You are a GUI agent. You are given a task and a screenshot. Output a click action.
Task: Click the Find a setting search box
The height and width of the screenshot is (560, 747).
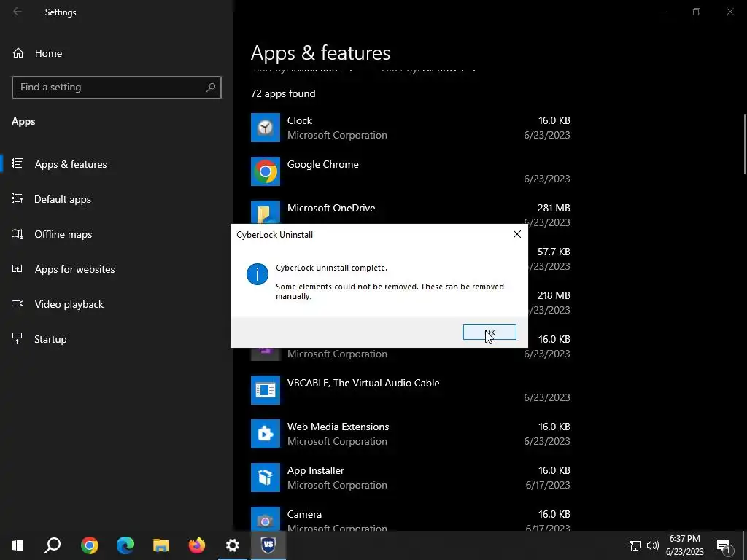click(117, 87)
